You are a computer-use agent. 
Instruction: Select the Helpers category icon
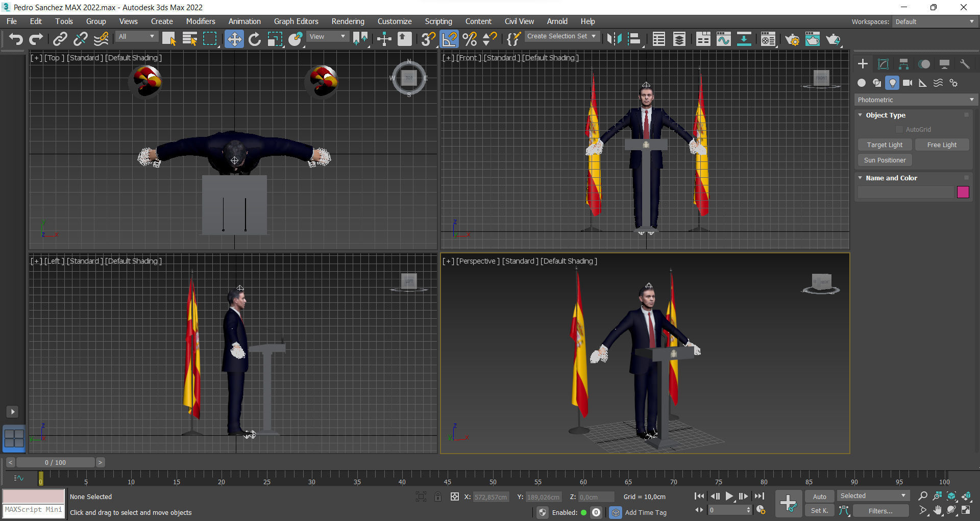(x=923, y=83)
